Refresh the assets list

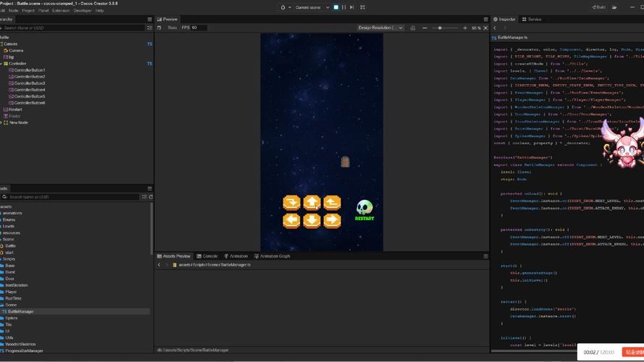click(x=151, y=197)
